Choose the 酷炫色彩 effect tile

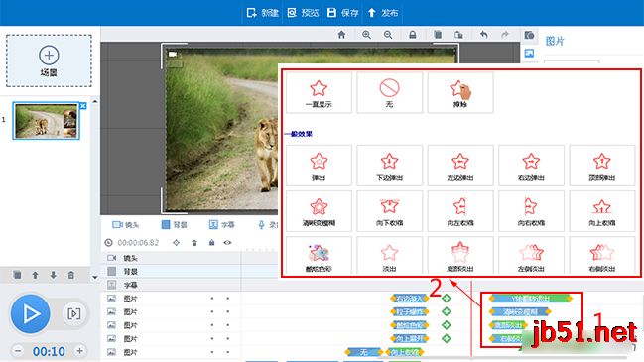click(x=319, y=255)
